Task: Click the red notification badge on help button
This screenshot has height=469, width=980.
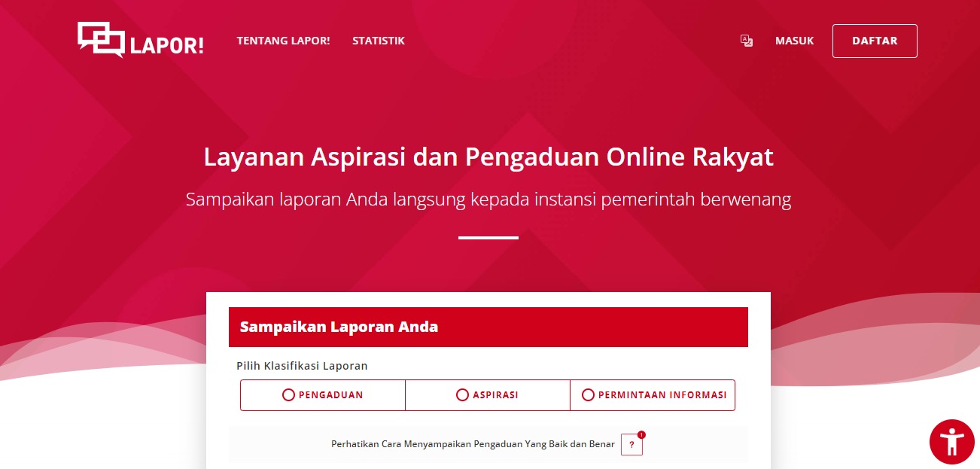Action: pos(641,434)
